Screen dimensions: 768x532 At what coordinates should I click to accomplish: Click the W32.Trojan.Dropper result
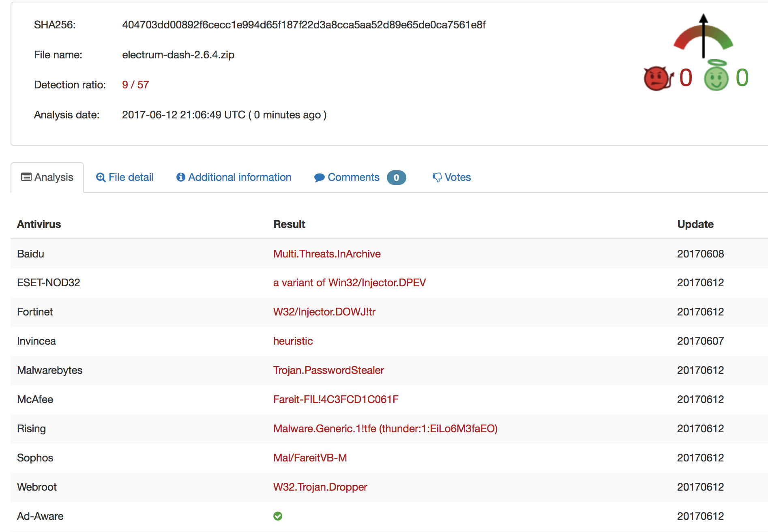click(x=320, y=487)
